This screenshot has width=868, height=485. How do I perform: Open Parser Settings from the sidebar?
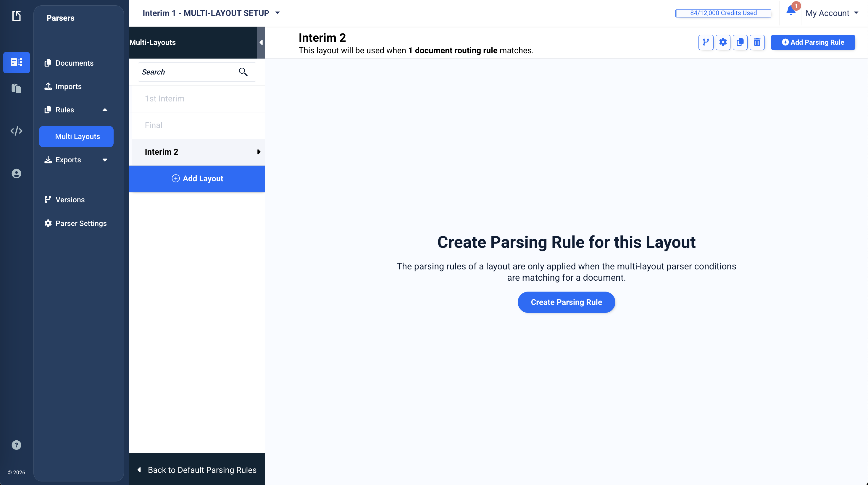click(81, 223)
